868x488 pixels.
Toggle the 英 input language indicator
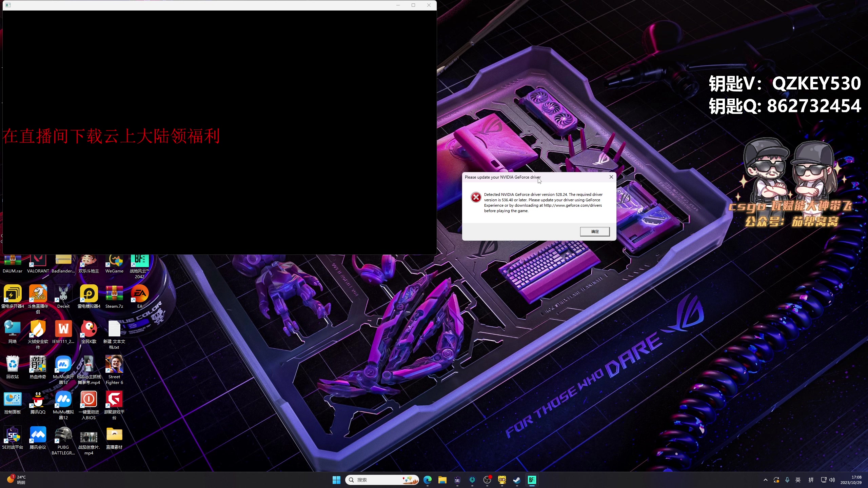click(798, 480)
